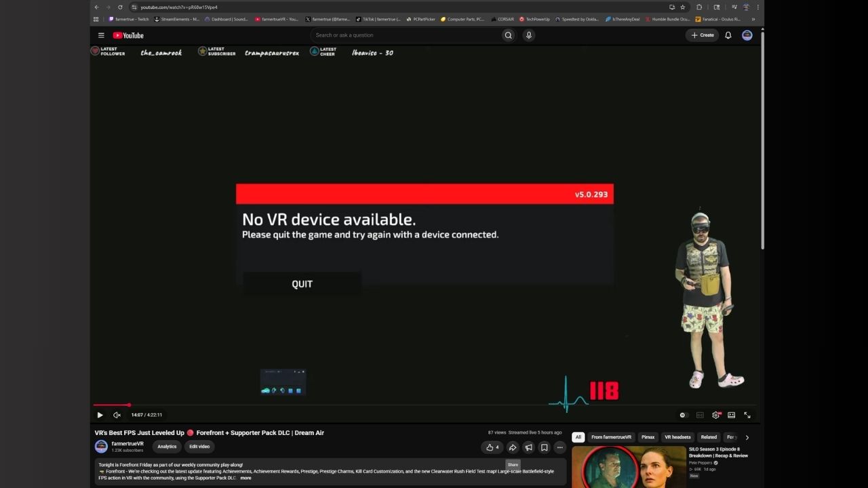Open video player settings gear
Image resolution: width=868 pixels, height=488 pixels.
point(715,415)
